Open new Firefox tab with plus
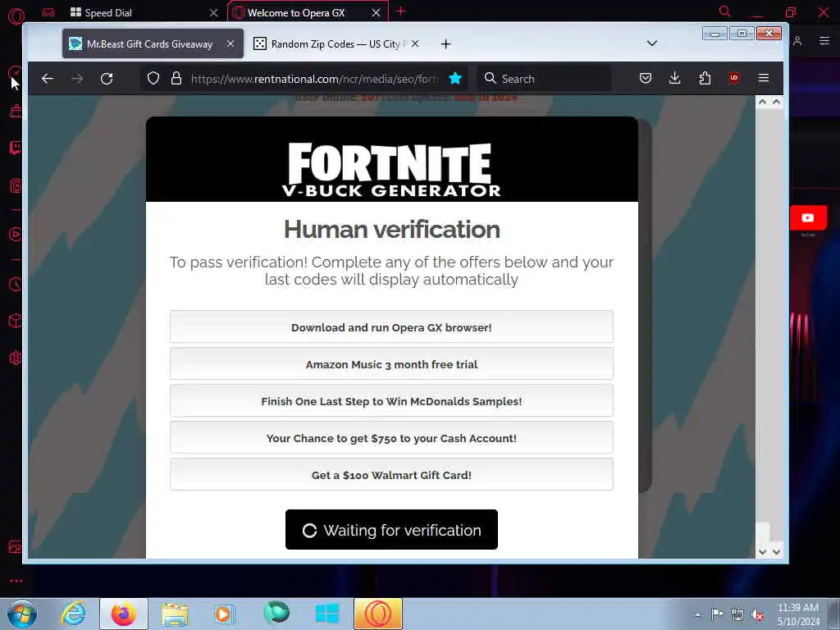This screenshot has width=840, height=630. [x=445, y=44]
